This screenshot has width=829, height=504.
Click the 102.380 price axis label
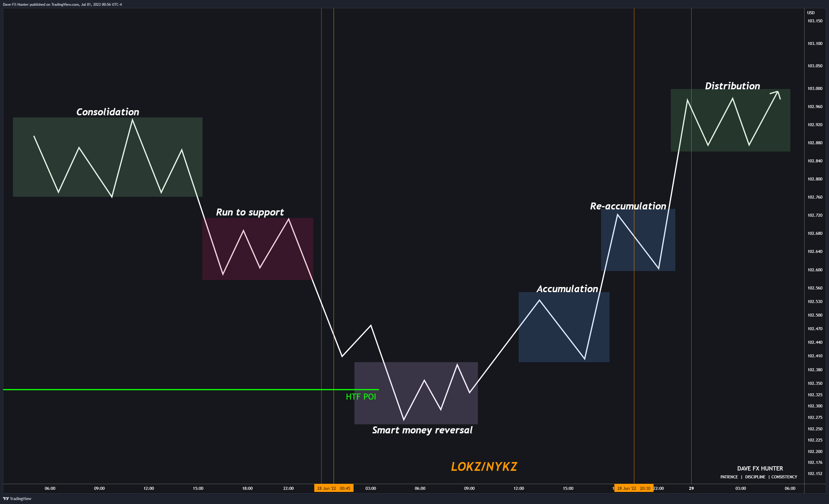[x=815, y=370]
